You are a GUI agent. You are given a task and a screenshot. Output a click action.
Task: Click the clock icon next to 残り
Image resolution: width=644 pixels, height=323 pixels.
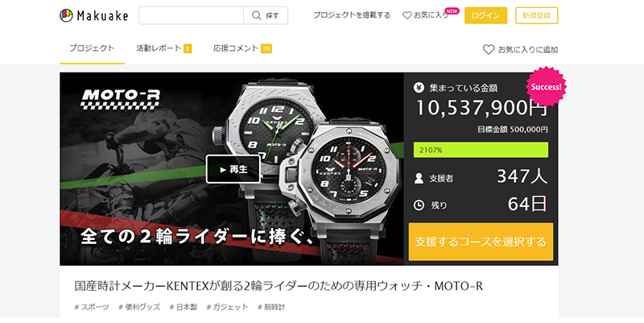point(419,205)
